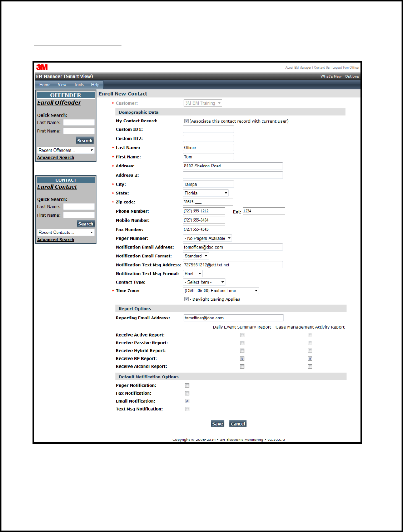Check Active Report Daily Event Summary checkbox
403x532 pixels.
(x=242, y=335)
